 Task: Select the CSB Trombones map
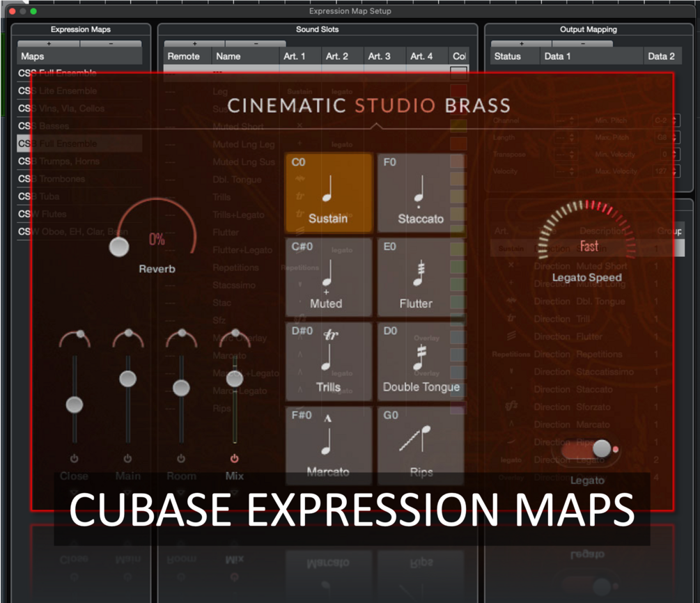[x=79, y=178]
